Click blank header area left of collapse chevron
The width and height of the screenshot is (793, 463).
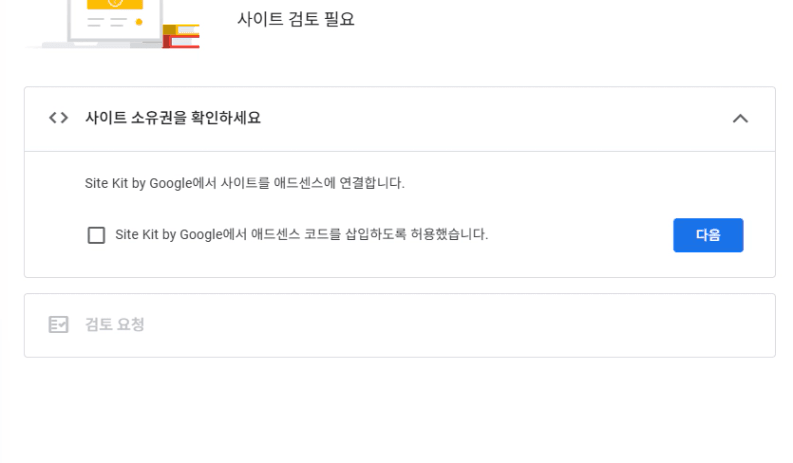point(500,118)
